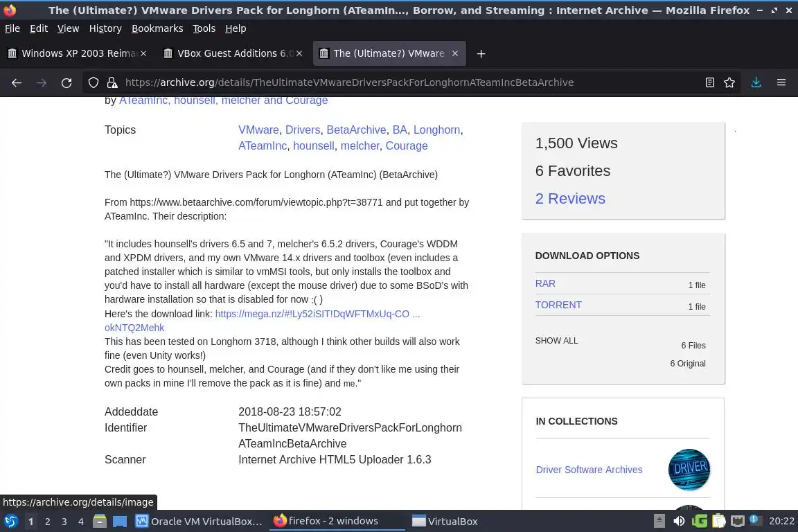The image size is (798, 532).
Task: Click the notification tray icon near clock
Action: (x=756, y=521)
